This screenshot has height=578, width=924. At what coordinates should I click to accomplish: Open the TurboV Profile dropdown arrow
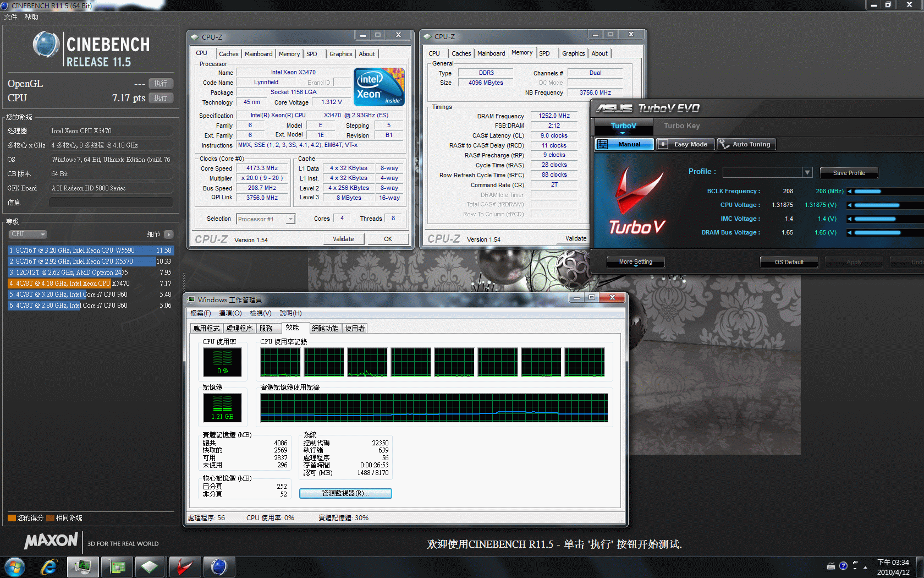pyautogui.click(x=807, y=172)
